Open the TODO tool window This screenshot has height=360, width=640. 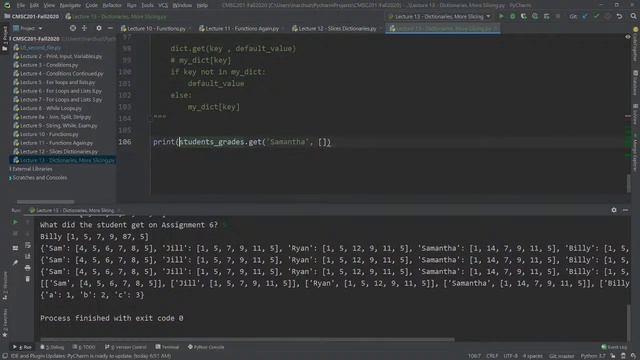[84, 347]
